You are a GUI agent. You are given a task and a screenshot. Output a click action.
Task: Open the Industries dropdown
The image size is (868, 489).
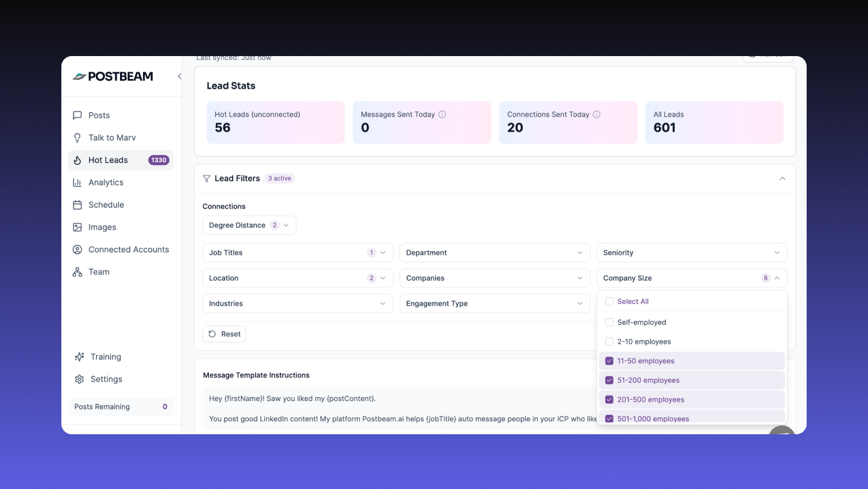298,304
